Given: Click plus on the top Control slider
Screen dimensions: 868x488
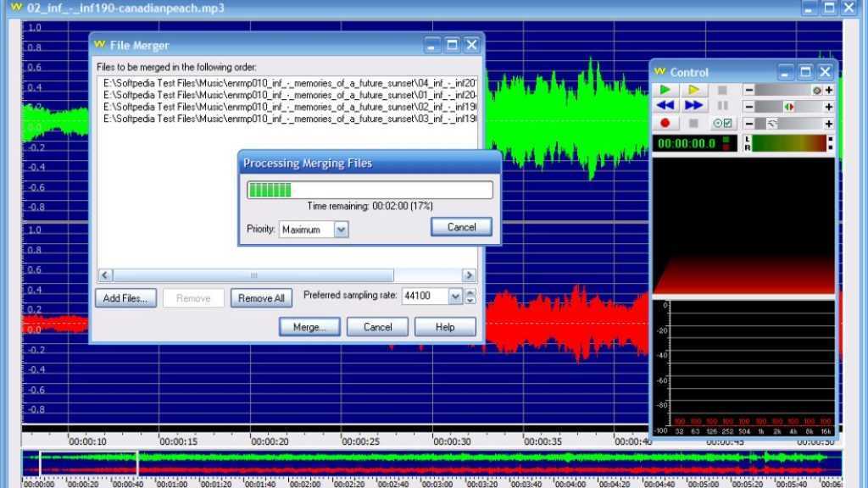Looking at the screenshot, I should click(828, 90).
